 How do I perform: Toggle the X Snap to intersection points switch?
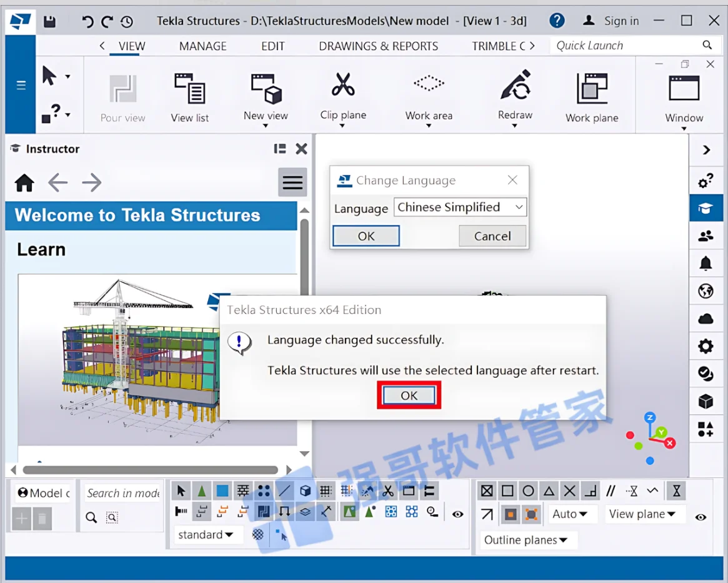point(570,491)
